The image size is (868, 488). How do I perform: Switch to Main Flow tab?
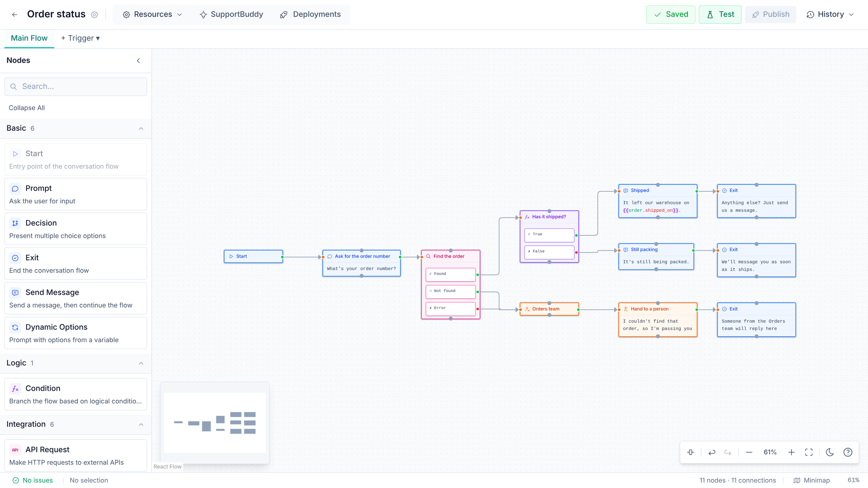(x=29, y=38)
